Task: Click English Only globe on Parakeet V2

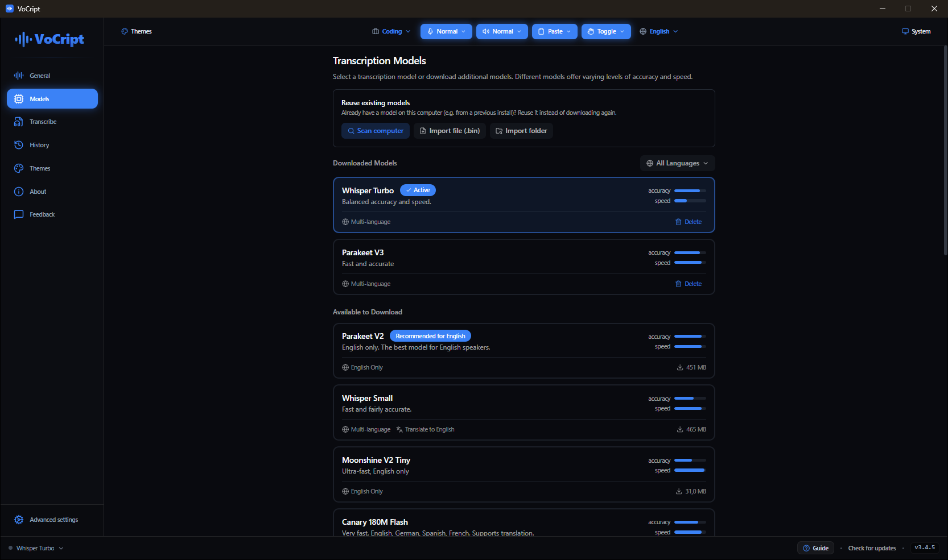Action: point(345,367)
